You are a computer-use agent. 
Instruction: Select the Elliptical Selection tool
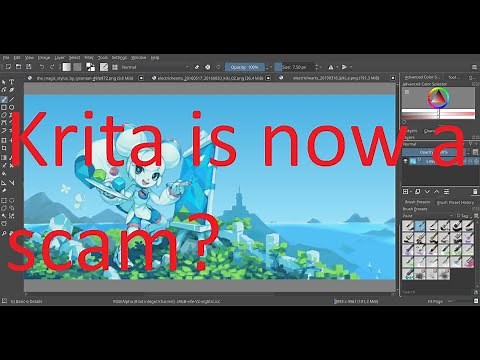[x=11, y=201]
